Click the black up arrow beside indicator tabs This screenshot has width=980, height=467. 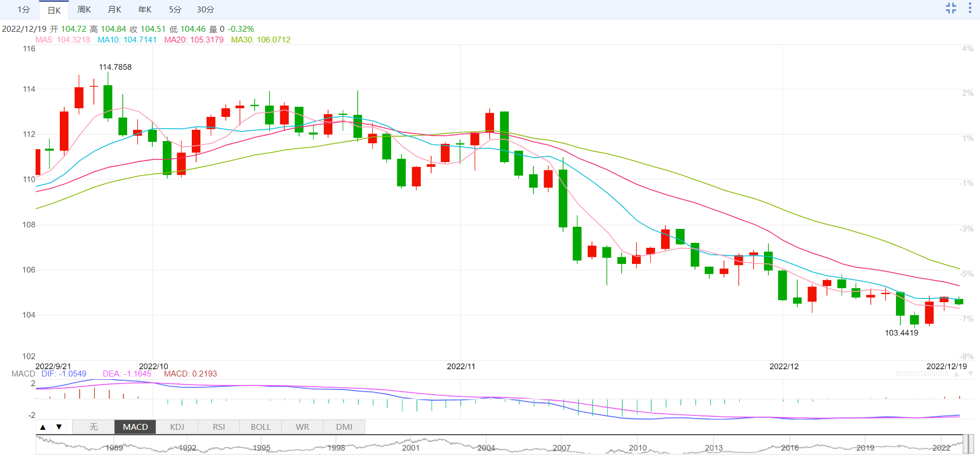(x=43, y=427)
